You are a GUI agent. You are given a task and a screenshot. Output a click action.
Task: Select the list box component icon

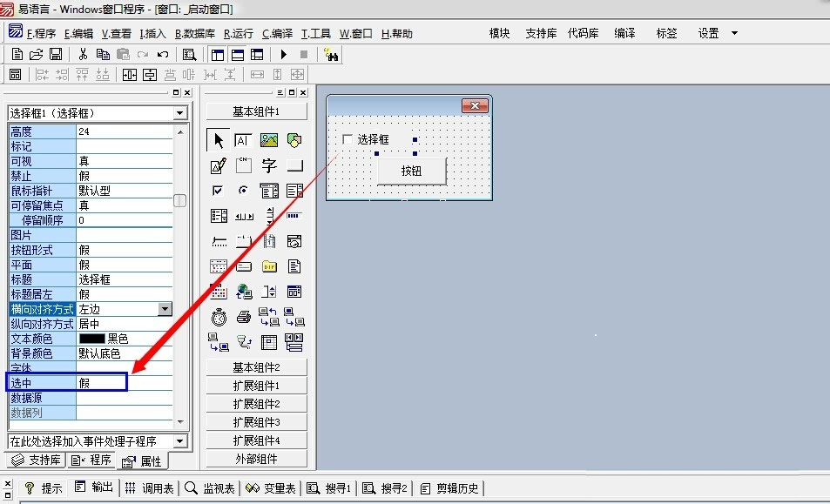point(294,191)
